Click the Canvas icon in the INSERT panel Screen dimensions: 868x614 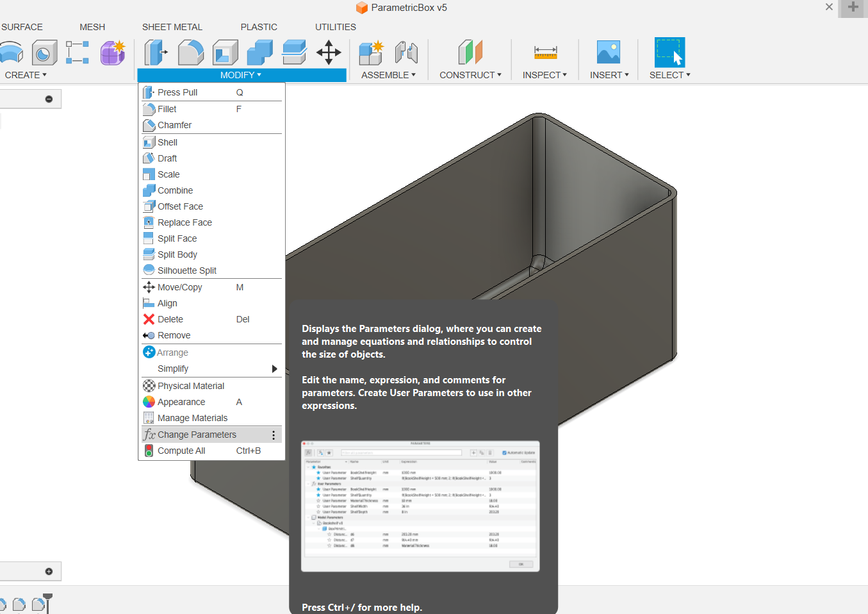tap(608, 51)
